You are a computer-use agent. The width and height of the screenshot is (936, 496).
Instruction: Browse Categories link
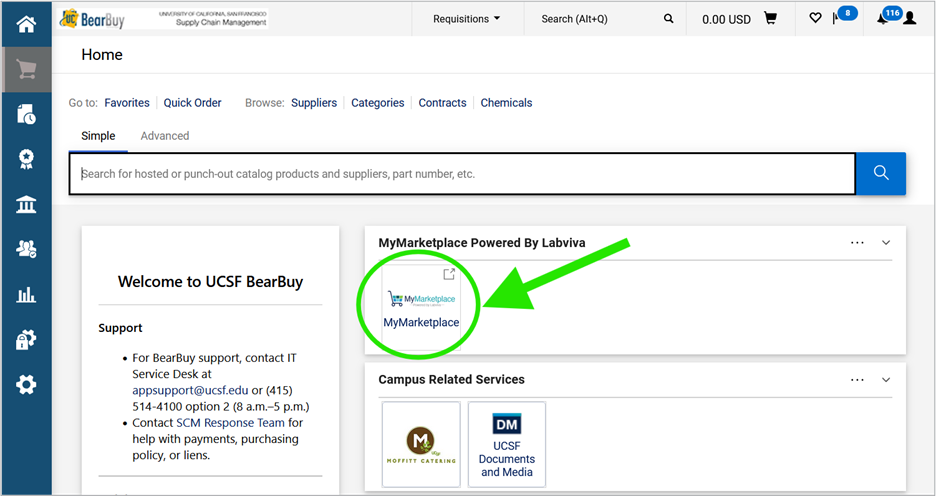click(x=377, y=103)
